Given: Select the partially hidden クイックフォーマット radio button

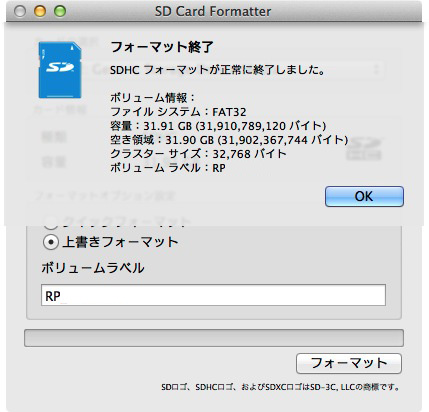Looking at the screenshot, I should [x=51, y=223].
